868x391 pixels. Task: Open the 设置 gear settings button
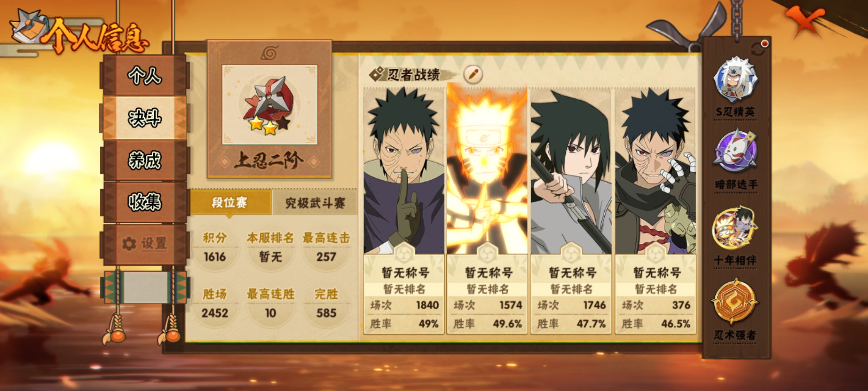click(x=145, y=244)
